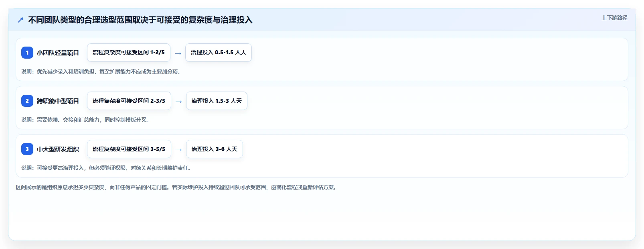Click the footer text starting 区间展示的是组织愿意承担多少复杂度
Viewport: 644px width, 249px height.
pyautogui.click(x=176, y=187)
